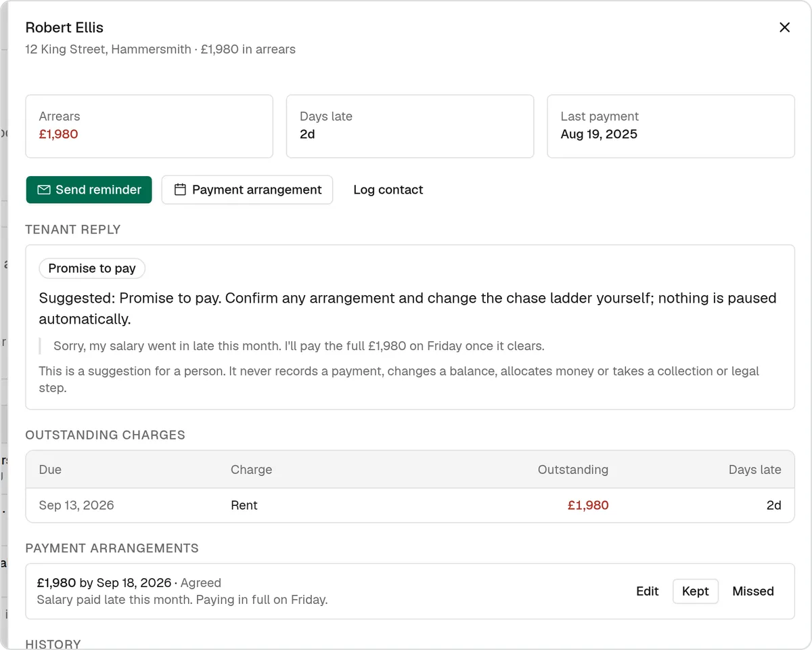Mark the arrangement as Kept
This screenshot has width=812, height=650.
695,591
